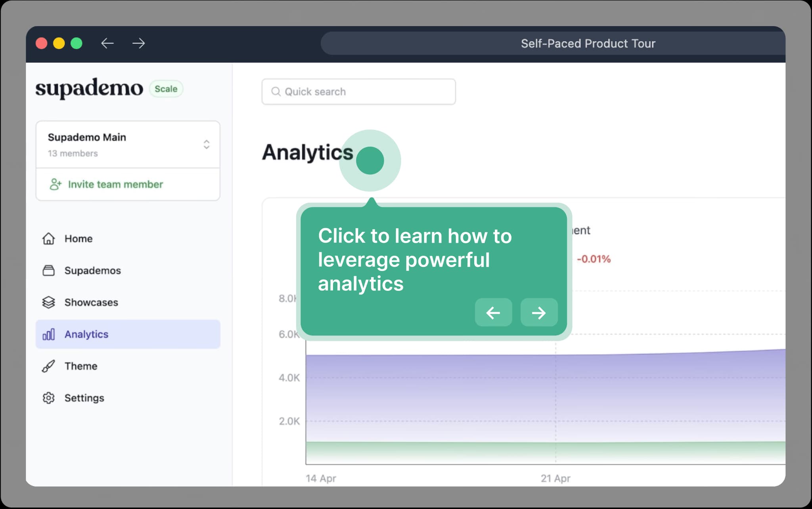
Task: Click the Supademos box icon
Action: 48,271
